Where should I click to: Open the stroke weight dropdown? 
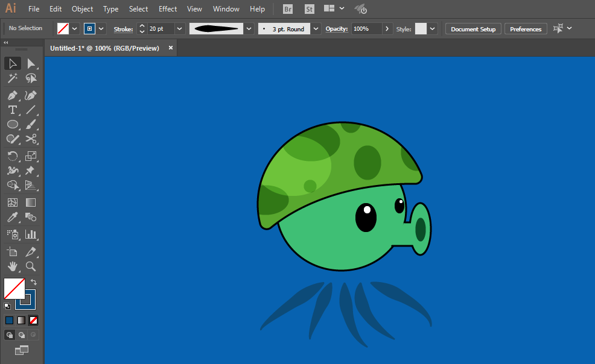pos(179,29)
